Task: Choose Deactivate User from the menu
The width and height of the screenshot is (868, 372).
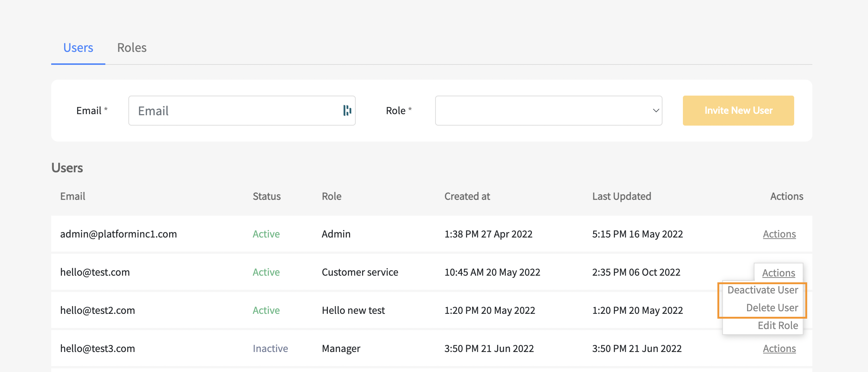Action: [x=762, y=290]
